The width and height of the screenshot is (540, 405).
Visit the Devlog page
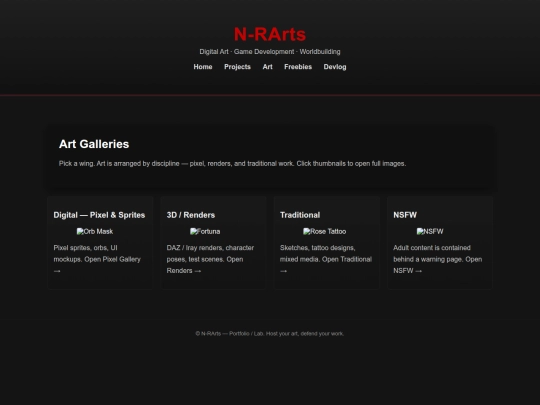(x=335, y=67)
